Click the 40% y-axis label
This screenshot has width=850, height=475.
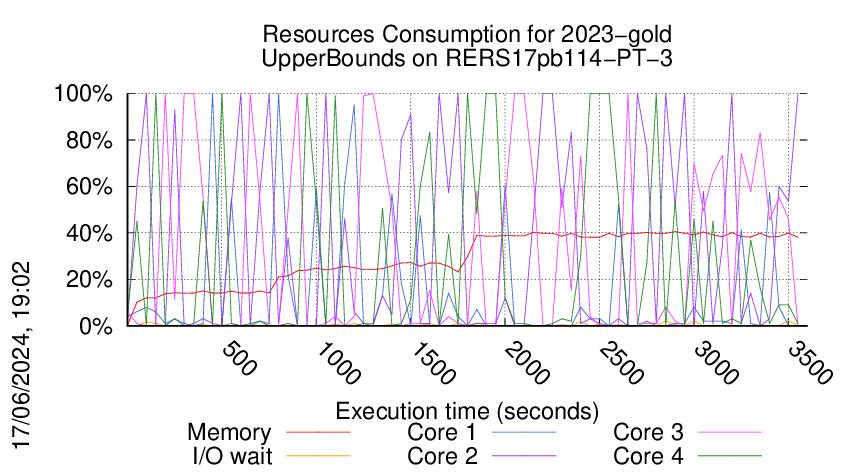point(89,234)
